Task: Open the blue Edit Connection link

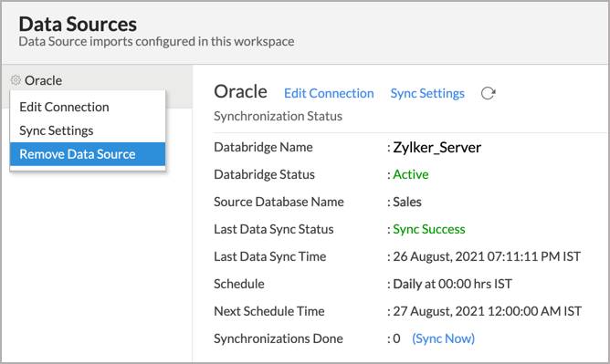Action: click(x=329, y=93)
